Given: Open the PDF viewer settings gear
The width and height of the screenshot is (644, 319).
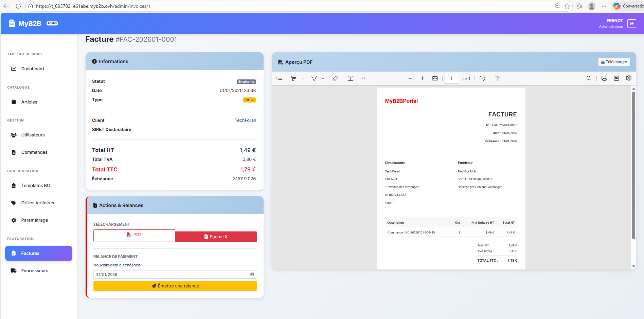Looking at the screenshot, I should [x=629, y=78].
